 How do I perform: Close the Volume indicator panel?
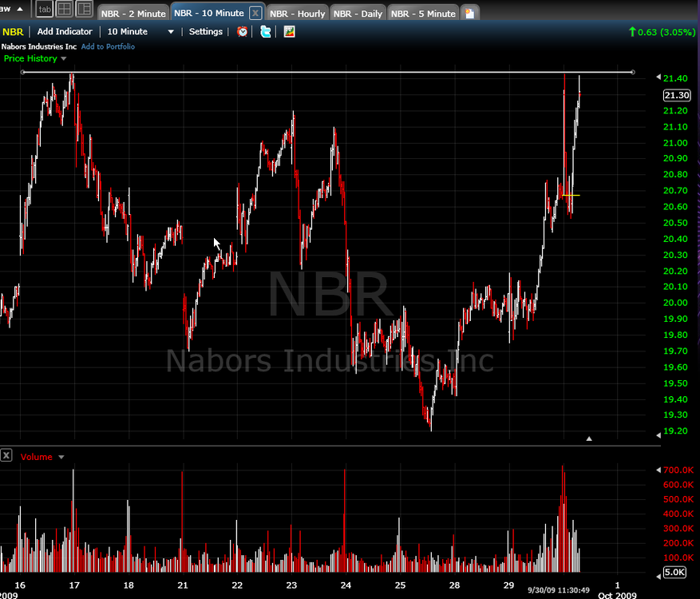pyautogui.click(x=6, y=455)
